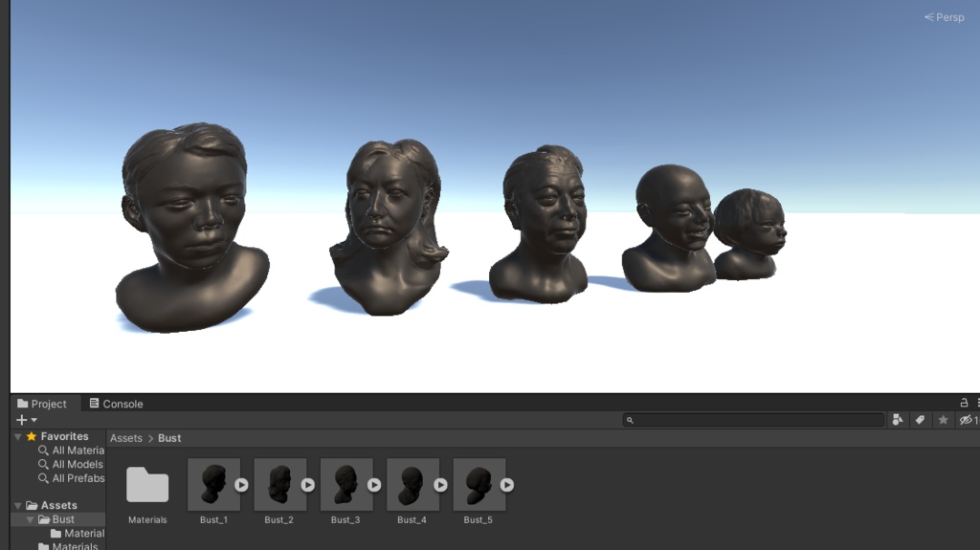The image size is (980, 550).
Task: Click the Bust_5 file name label
Action: [x=479, y=520]
